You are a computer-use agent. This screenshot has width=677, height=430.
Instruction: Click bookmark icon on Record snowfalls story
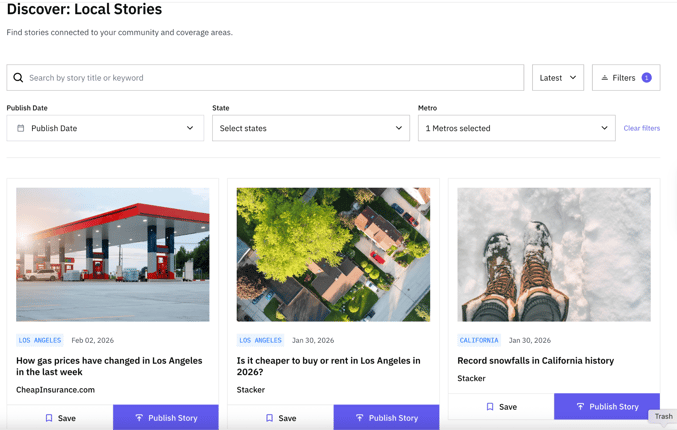tap(490, 407)
